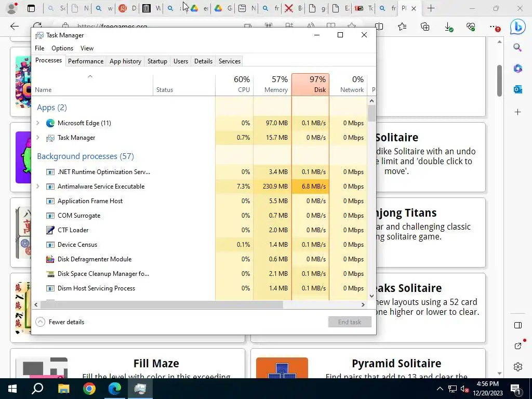Screen dimensions: 532x399
Task: Open the File menu in Task Manager
Action: [39, 48]
